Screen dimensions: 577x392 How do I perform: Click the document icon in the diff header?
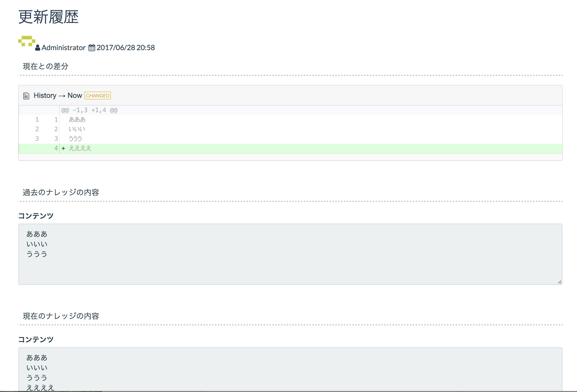(26, 95)
